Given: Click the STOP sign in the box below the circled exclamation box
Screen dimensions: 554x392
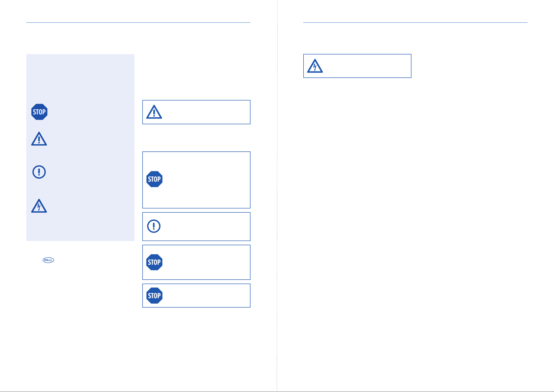Looking at the screenshot, I should 154,262.
